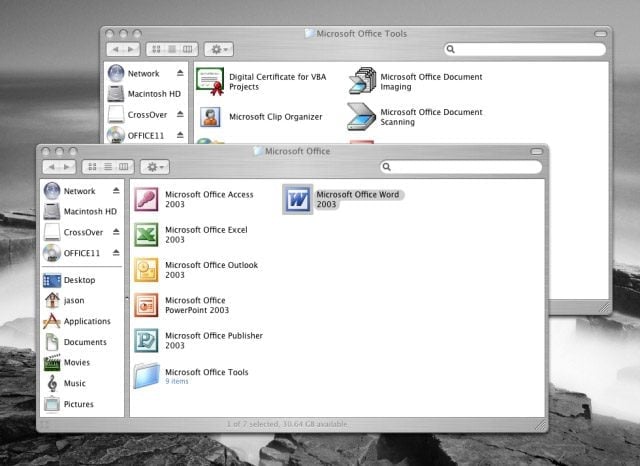Viewport: 640px width, 466px height.
Task: Toggle toolbar pill button in Office Tools window
Action: [600, 34]
